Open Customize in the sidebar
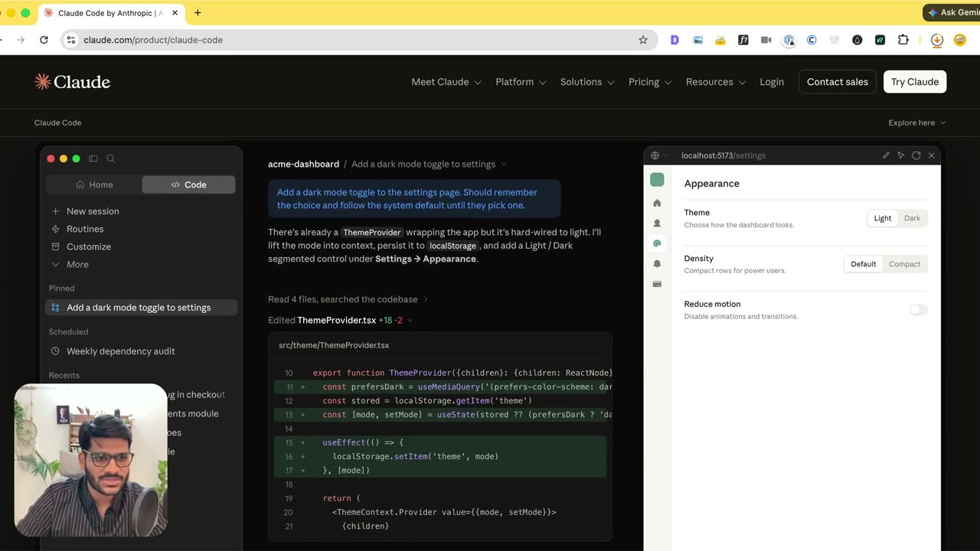This screenshot has width=980, height=551. (x=89, y=246)
